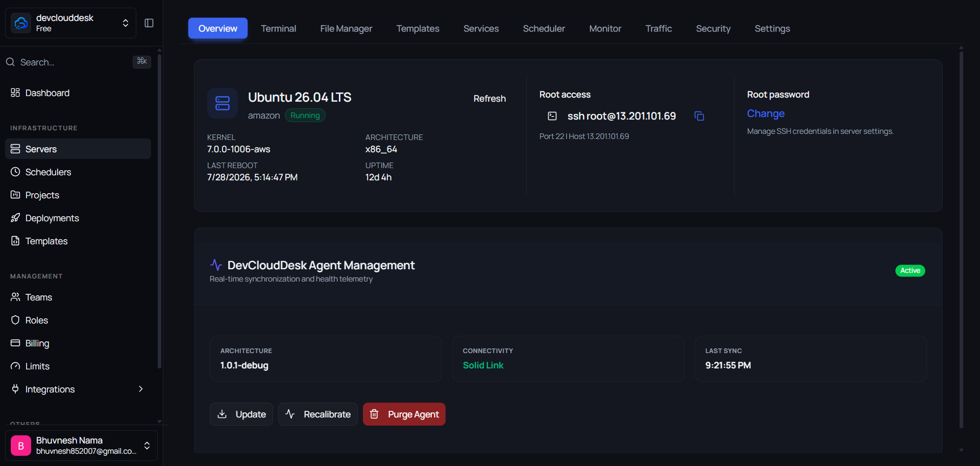Collapse sidebar using the panel toggle icon

coord(149,23)
